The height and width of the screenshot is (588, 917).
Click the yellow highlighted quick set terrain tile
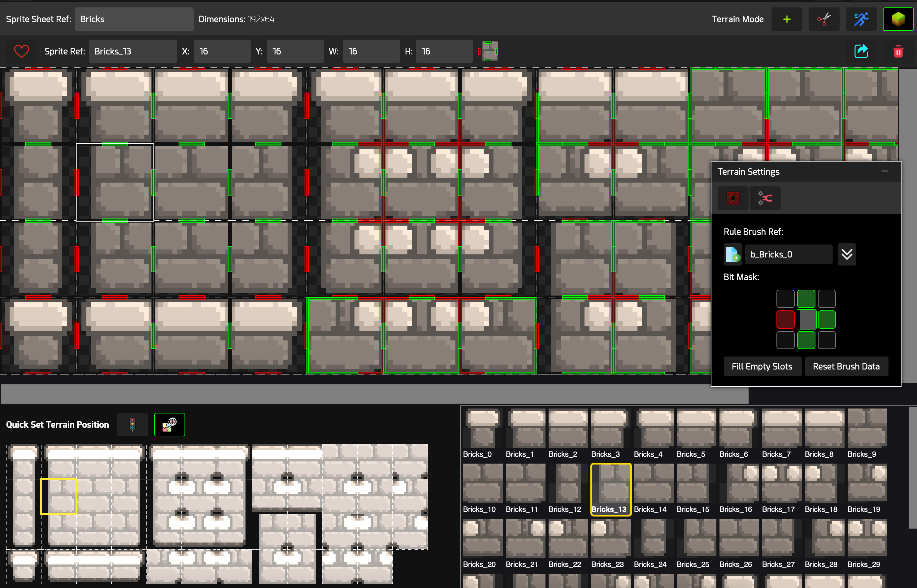59,496
